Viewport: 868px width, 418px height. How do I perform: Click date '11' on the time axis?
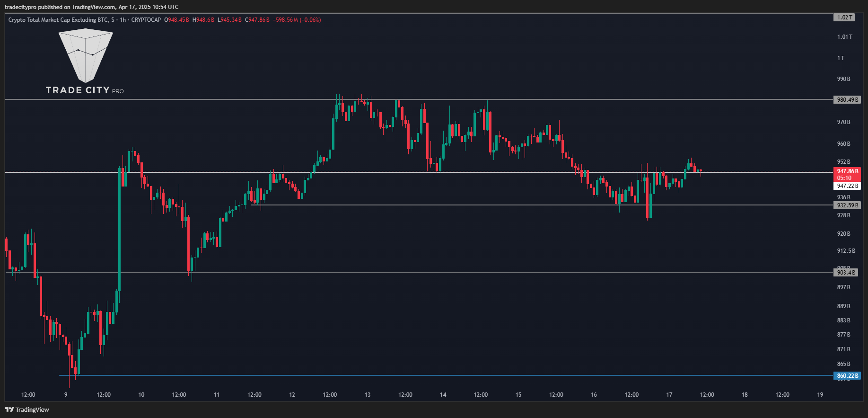217,395
